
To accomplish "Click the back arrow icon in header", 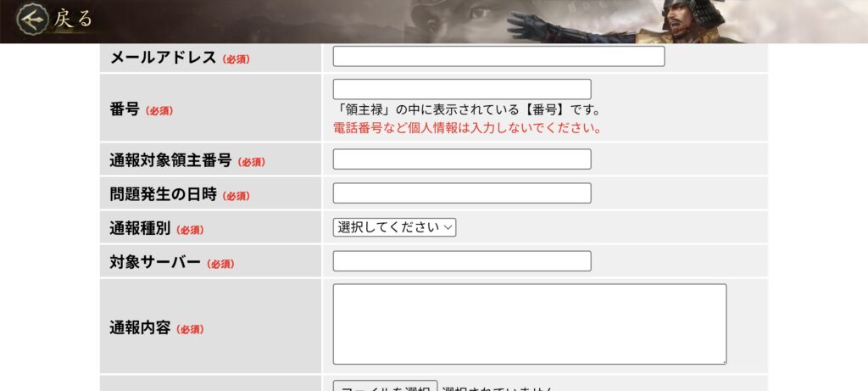I will pos(32,20).
